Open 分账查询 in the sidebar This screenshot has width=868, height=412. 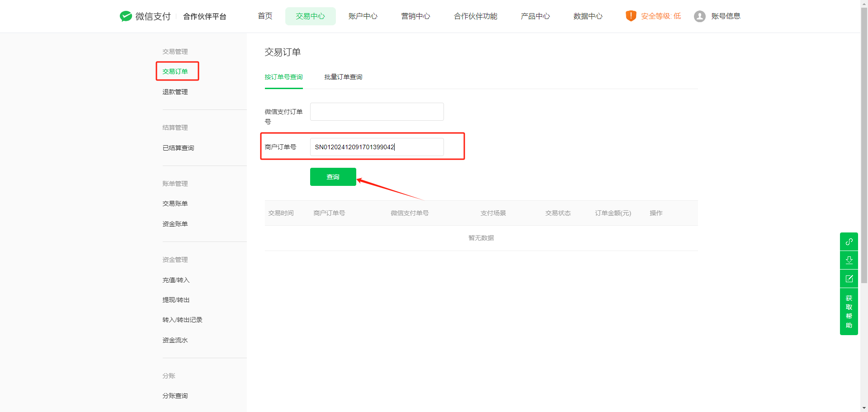pyautogui.click(x=175, y=396)
